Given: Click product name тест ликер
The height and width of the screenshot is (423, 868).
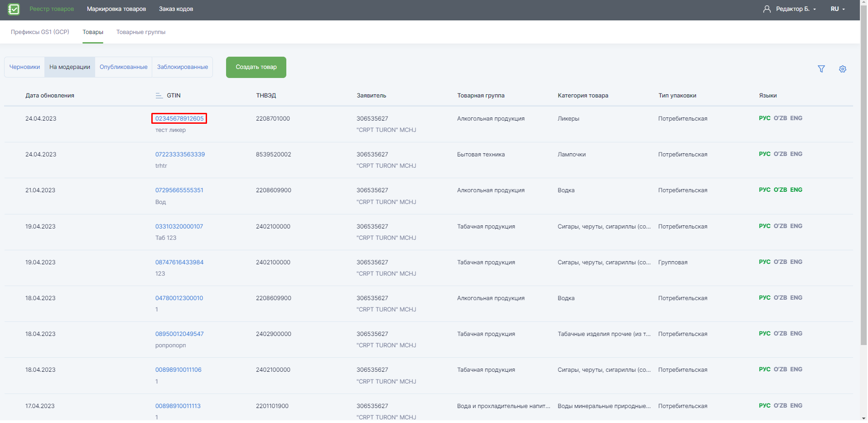Looking at the screenshot, I should click(170, 130).
